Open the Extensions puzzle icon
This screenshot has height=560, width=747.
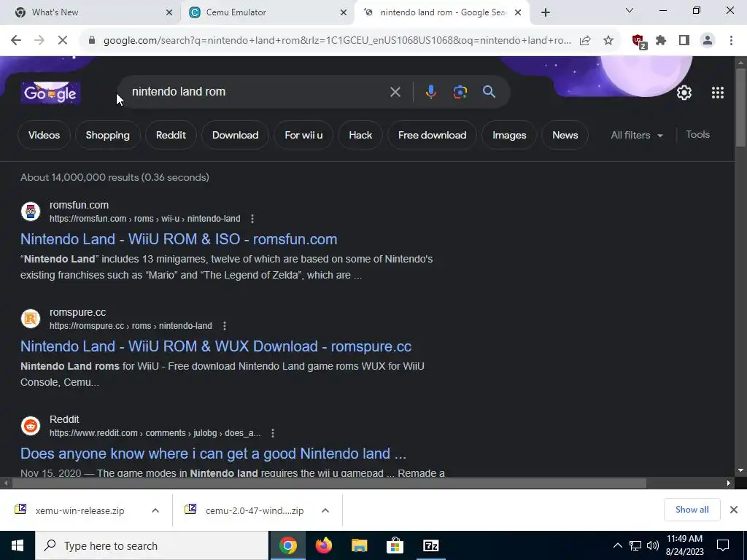661,41
